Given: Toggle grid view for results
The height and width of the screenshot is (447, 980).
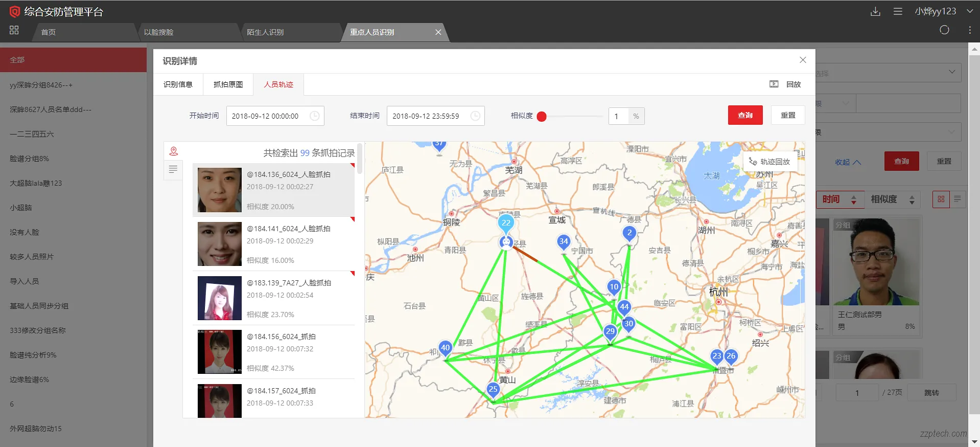Looking at the screenshot, I should click(x=941, y=199).
